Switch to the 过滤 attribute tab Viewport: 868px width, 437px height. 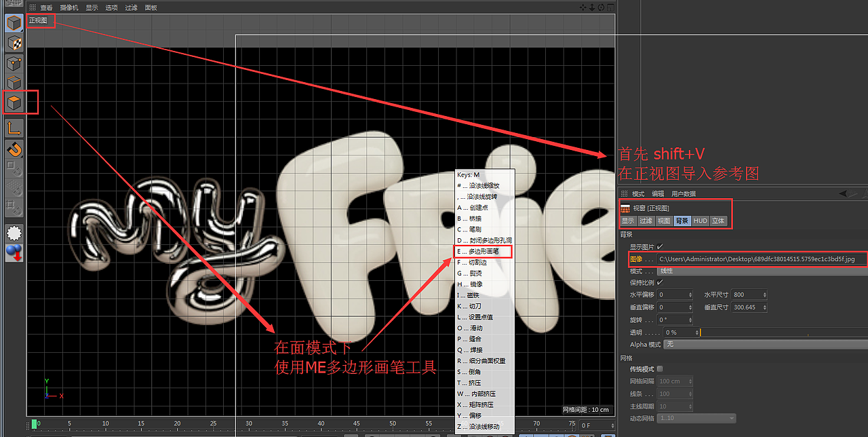coord(646,221)
